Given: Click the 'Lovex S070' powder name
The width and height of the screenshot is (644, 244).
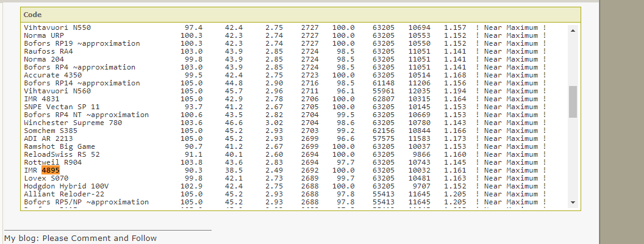Looking at the screenshot, I should (46, 178).
